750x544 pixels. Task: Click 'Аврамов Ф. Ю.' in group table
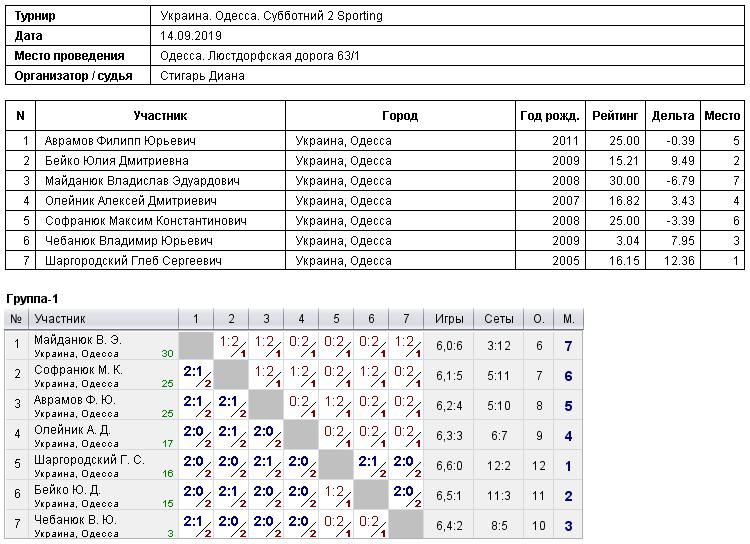click(x=75, y=400)
